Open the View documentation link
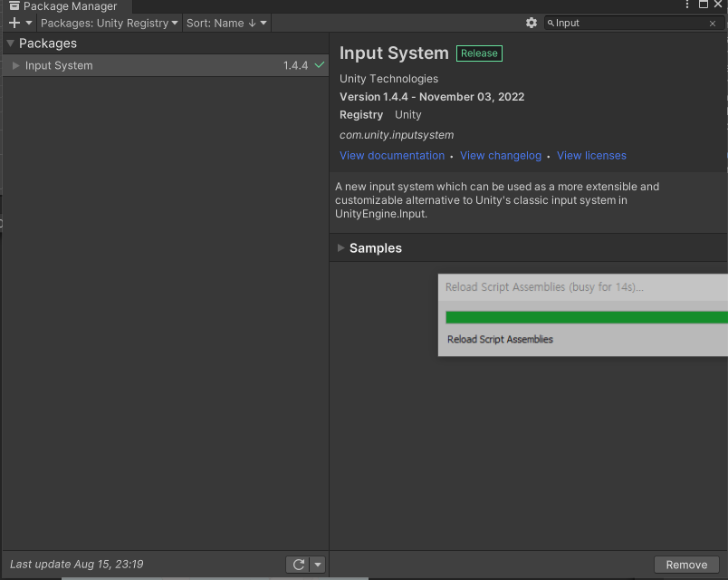This screenshot has width=728, height=580. pyautogui.click(x=392, y=156)
